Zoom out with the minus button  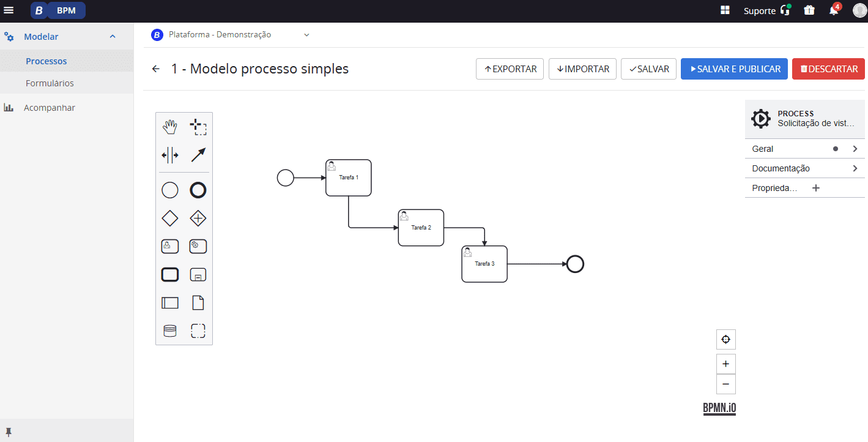point(725,384)
